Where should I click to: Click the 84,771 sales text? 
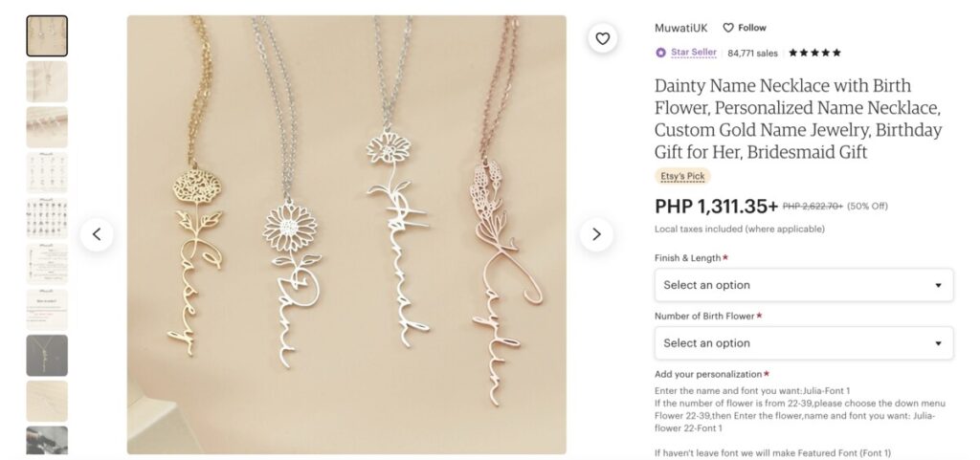(x=752, y=53)
